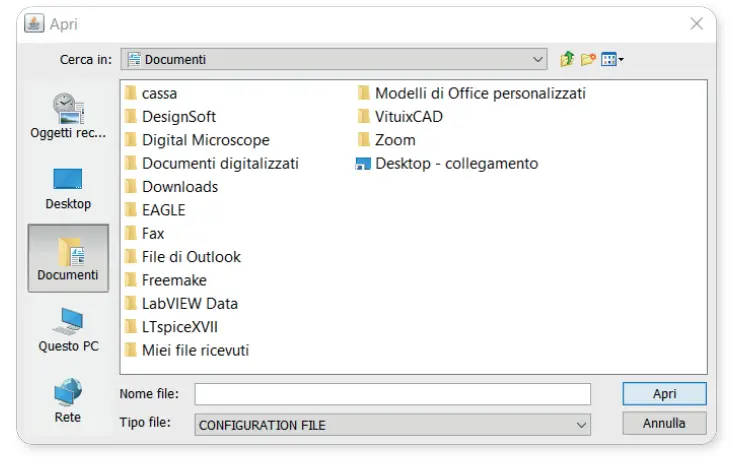Click the up one folder level icon

(568, 59)
